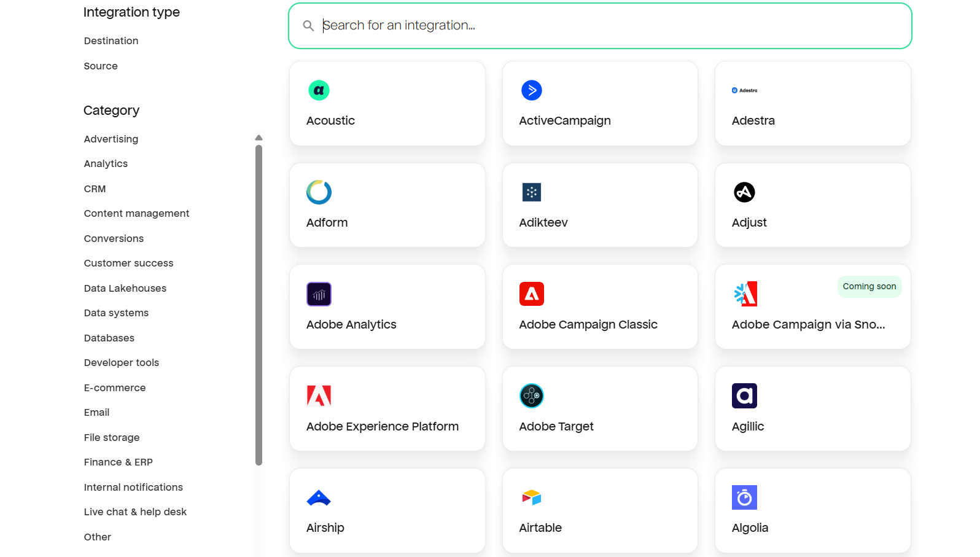
Task: Choose the Data Lakehouses category
Action: (x=125, y=288)
